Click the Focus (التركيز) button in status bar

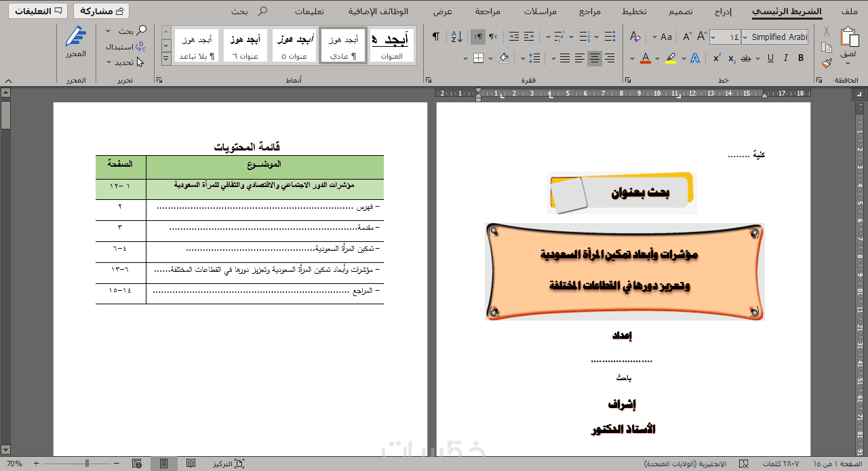(x=229, y=464)
